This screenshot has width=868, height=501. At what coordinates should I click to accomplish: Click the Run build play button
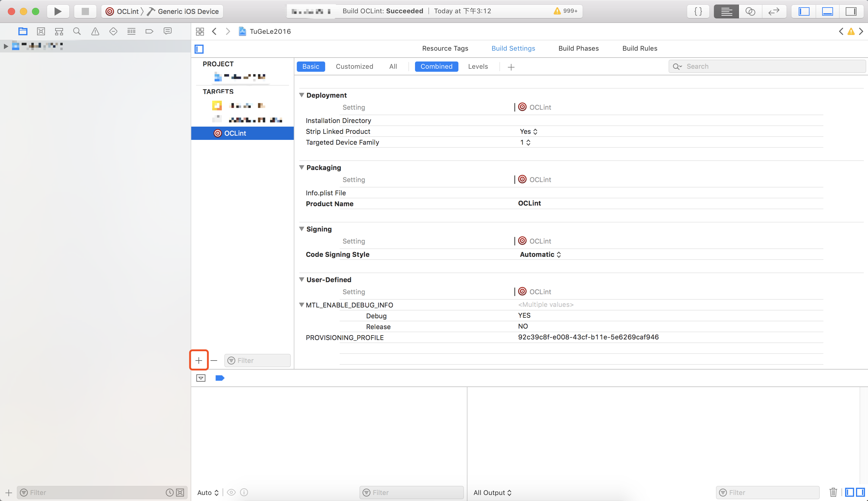point(58,11)
